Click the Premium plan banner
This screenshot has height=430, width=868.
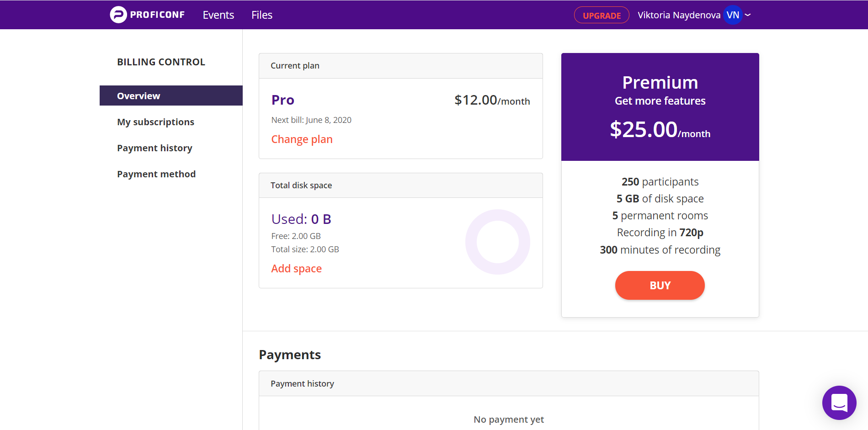point(660,107)
